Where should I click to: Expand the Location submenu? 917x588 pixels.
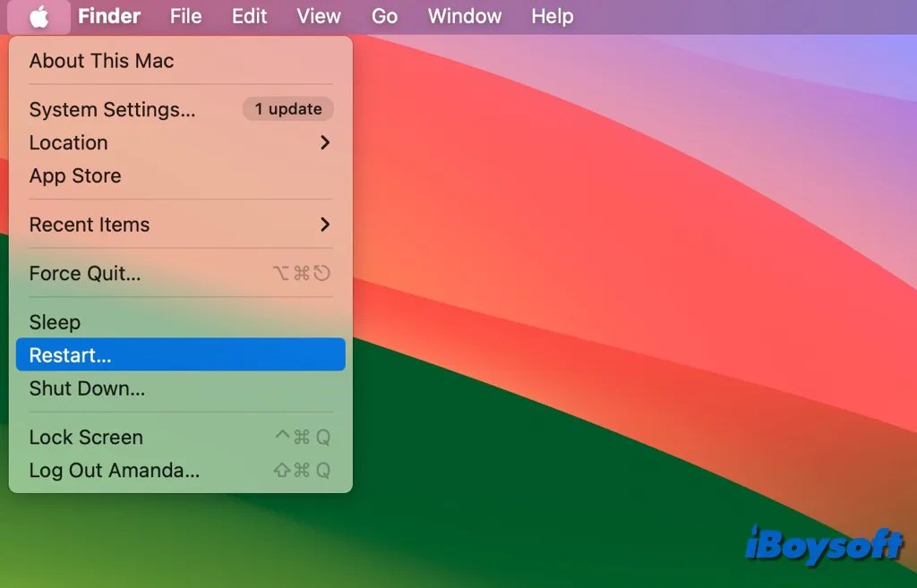coord(68,142)
